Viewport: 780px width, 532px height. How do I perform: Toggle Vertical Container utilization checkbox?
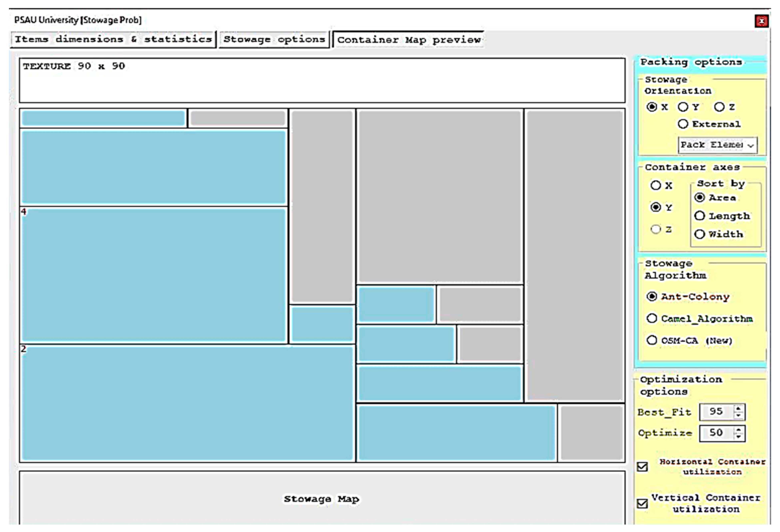[x=642, y=504]
